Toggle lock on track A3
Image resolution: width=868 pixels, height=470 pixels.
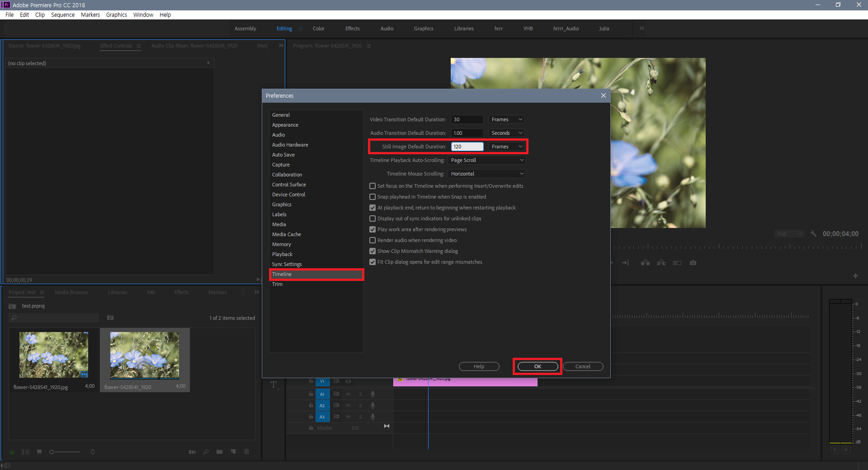[x=311, y=417]
